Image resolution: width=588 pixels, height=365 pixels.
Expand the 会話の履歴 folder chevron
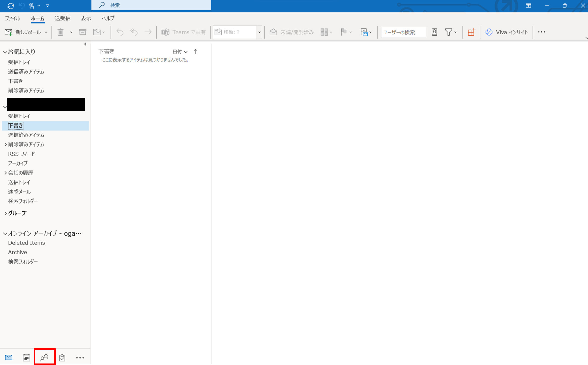coord(5,173)
